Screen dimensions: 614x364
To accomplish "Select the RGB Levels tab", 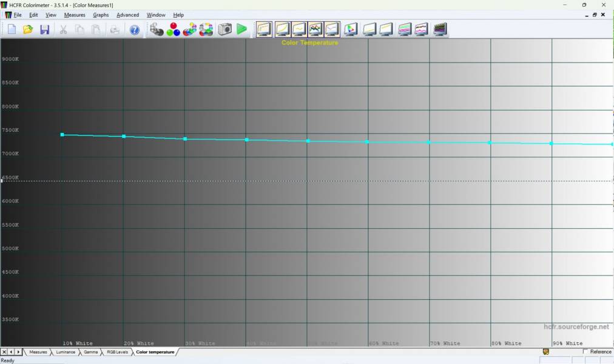I will coord(117,352).
